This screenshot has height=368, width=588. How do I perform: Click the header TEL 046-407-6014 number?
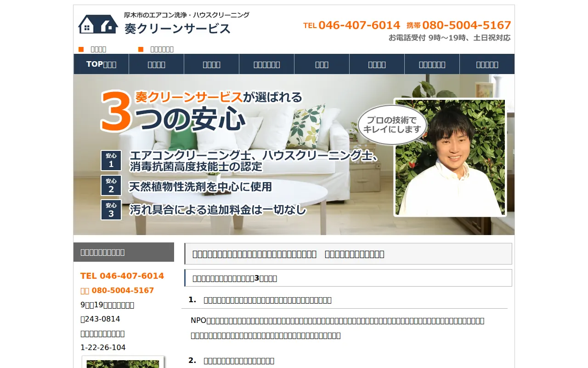352,25
